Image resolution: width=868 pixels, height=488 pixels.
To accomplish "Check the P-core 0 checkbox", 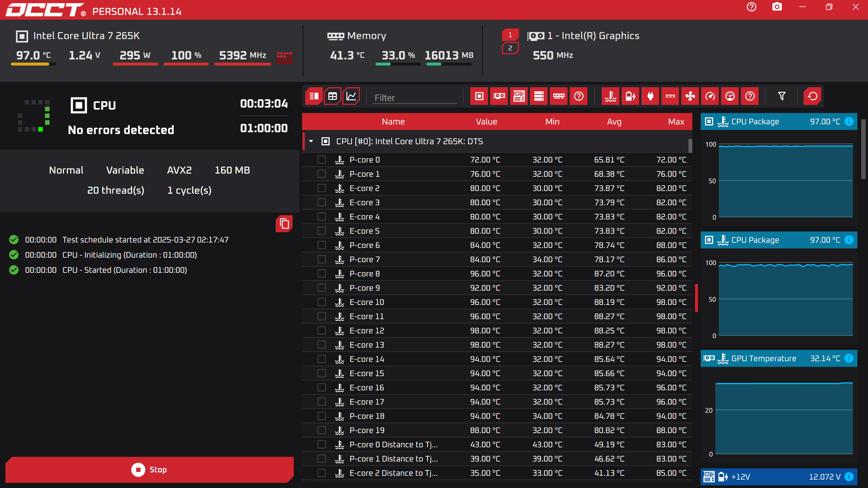I will (322, 160).
